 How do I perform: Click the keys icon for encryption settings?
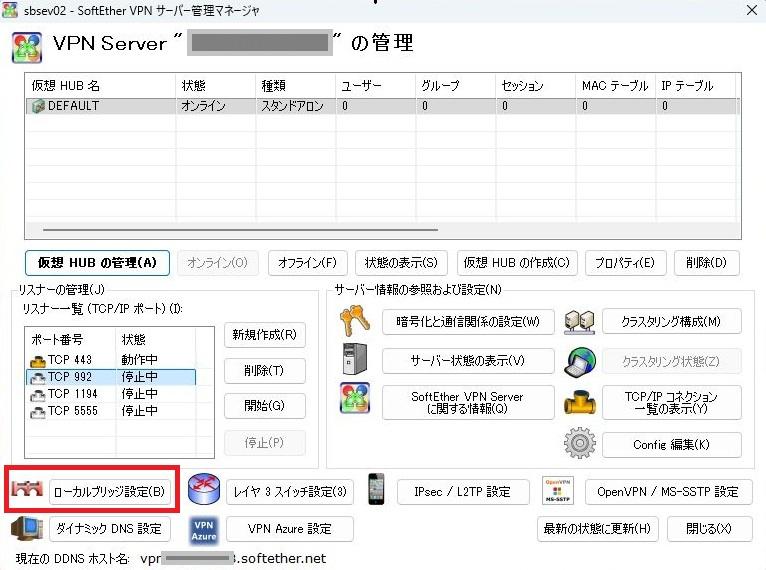tap(355, 321)
